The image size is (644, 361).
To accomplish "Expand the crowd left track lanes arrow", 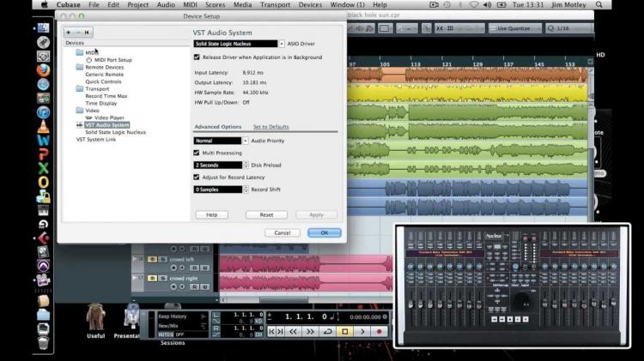I will [134, 259].
